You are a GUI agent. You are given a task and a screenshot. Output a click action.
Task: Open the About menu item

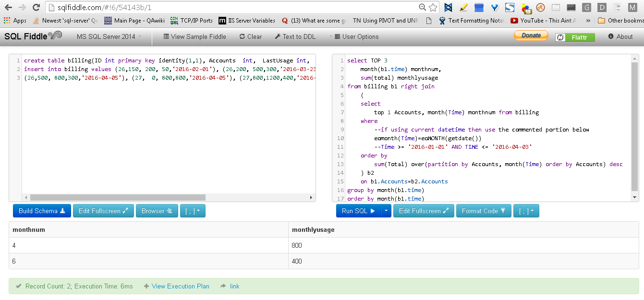click(x=620, y=36)
